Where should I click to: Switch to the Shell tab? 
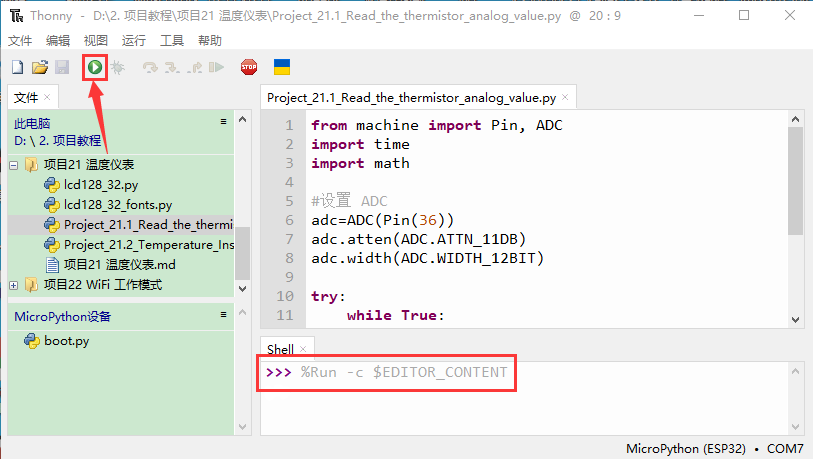click(x=280, y=349)
